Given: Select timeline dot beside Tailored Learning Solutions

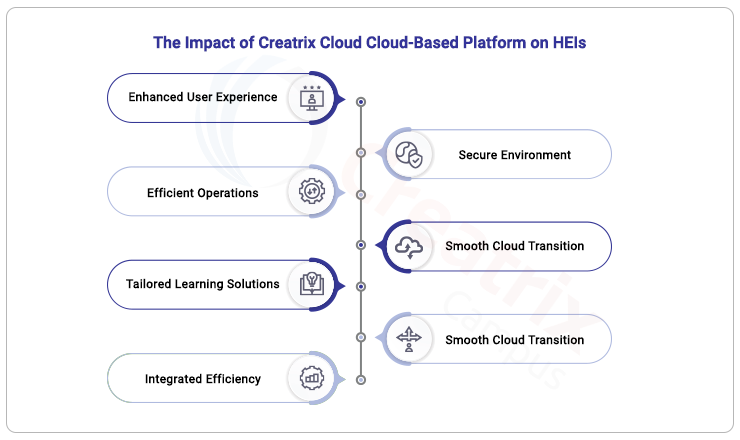Looking at the screenshot, I should (361, 287).
